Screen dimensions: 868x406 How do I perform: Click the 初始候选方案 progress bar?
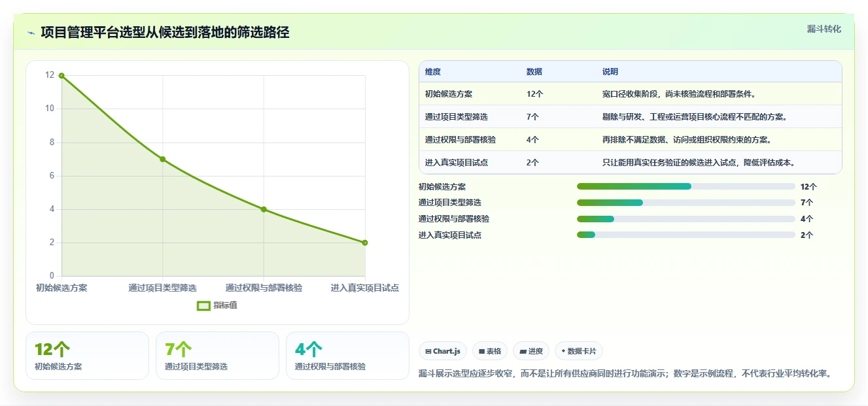pos(686,187)
